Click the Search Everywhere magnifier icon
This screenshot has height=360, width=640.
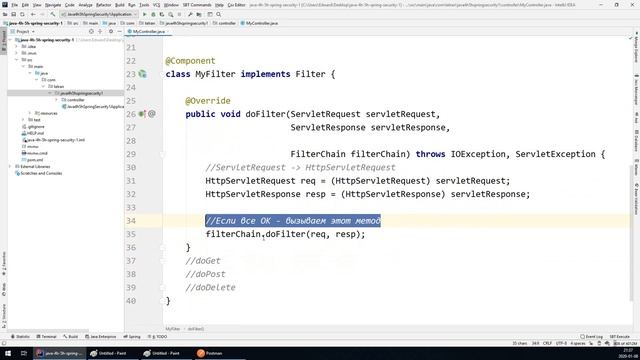click(219, 14)
